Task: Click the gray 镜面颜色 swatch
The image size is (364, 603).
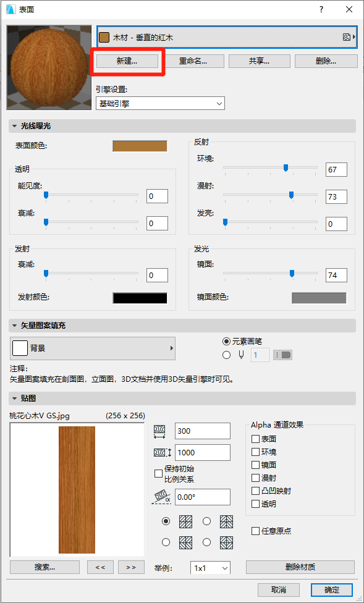Action: 319,298
